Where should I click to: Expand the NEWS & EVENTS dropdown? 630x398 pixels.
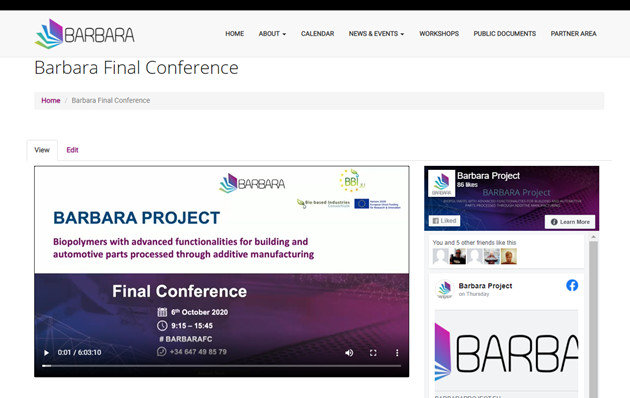(x=376, y=34)
